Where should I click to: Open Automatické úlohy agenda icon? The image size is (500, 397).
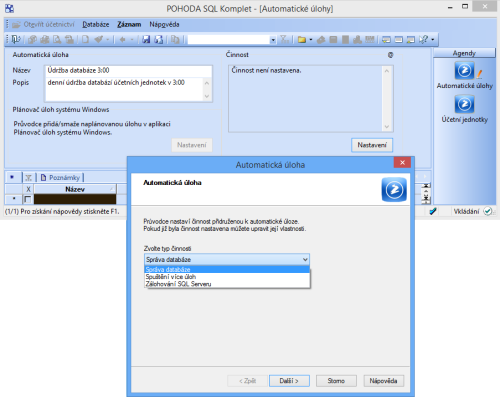click(464, 71)
